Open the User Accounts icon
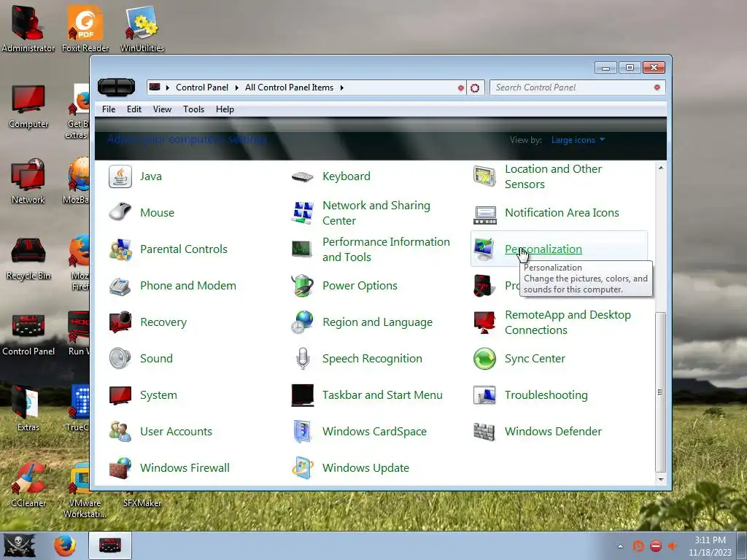The image size is (747, 560). click(x=120, y=432)
